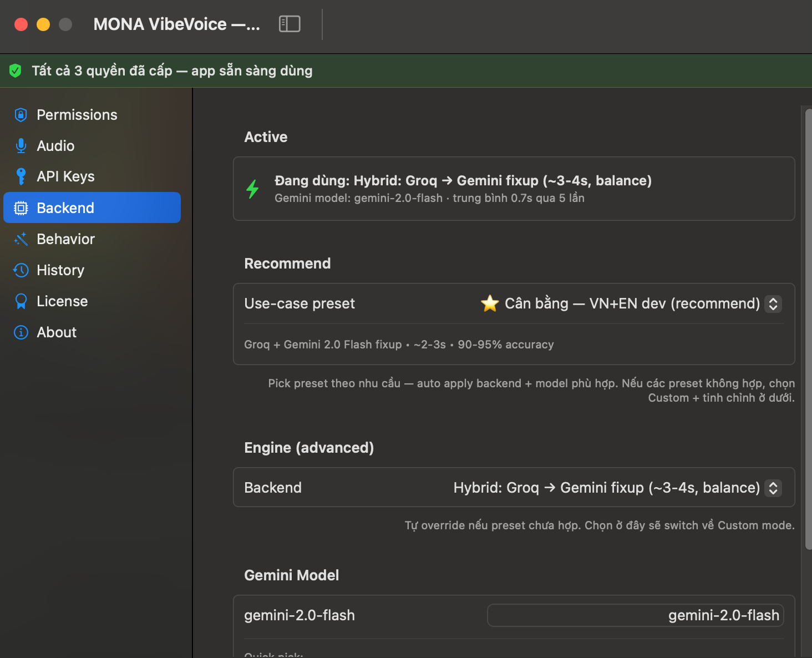This screenshot has height=658, width=812.
Task: Open the Use-case preset dropdown
Action: point(631,303)
